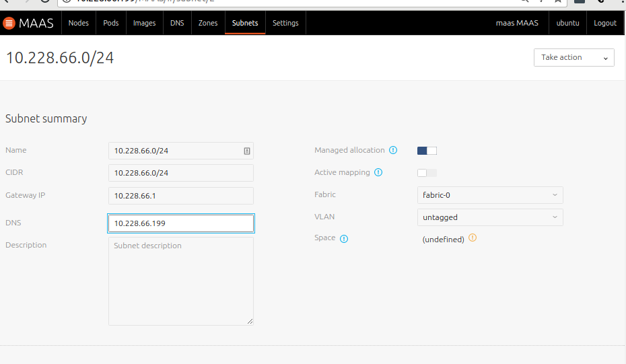Click the MAAS home text
Screen dimensions: 626x364
click(36, 23)
